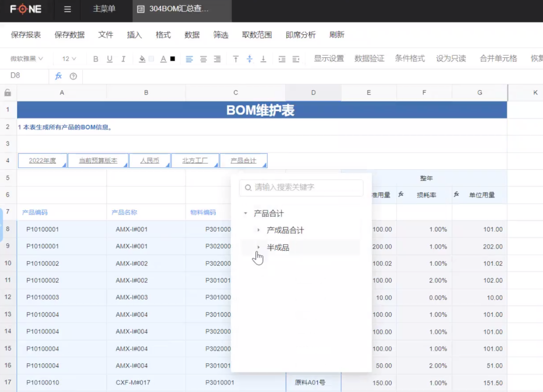Expand the 产成品合计 tree node
This screenshot has height=392, width=543.
tap(258, 230)
